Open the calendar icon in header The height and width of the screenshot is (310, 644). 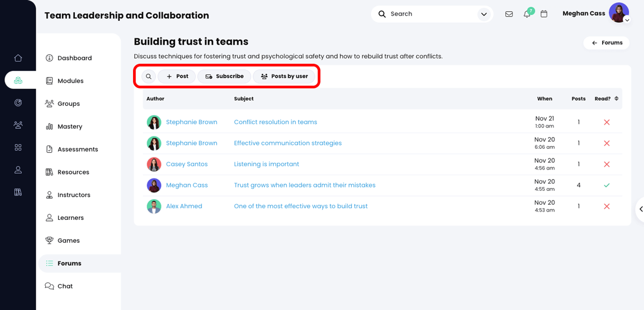point(544,14)
